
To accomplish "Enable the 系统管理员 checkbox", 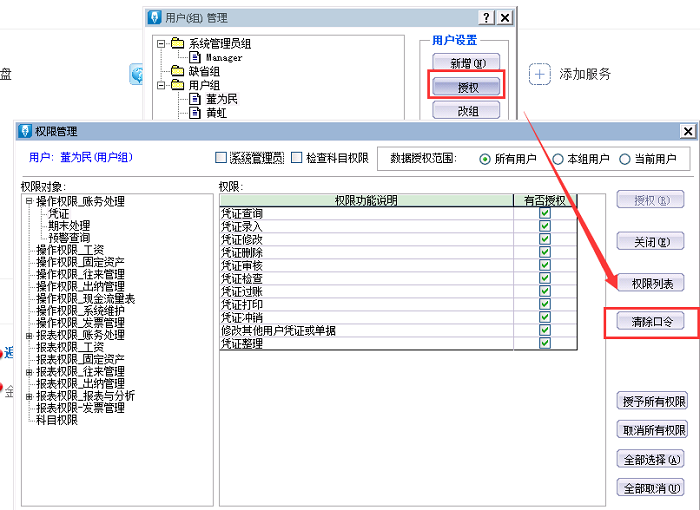I will click(221, 158).
